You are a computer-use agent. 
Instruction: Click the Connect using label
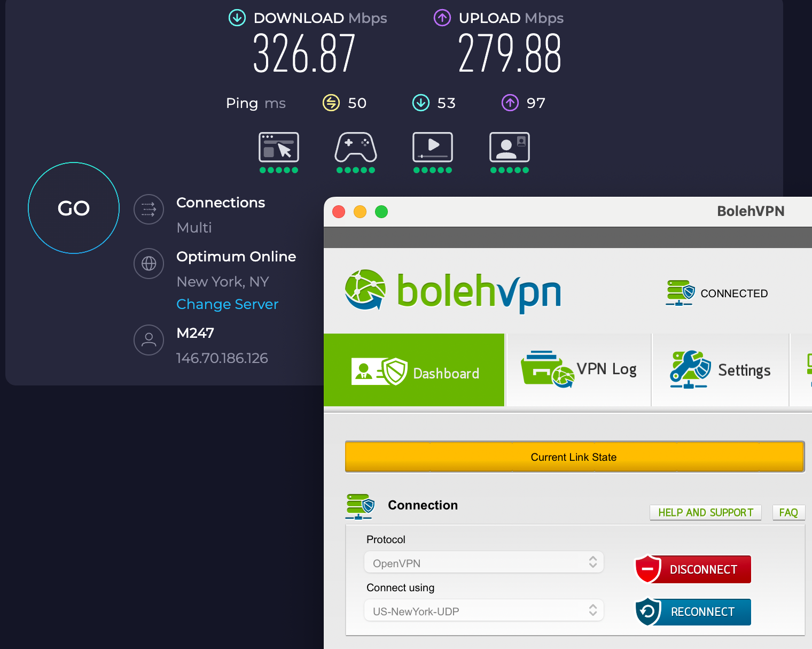coord(400,588)
